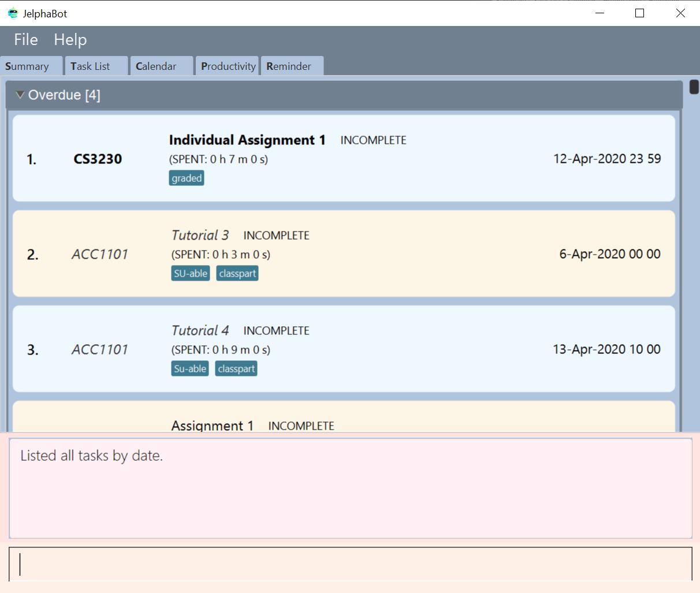The image size is (700, 593).
Task: Click the ACC1101 module code for Tutorial 3
Action: [100, 255]
